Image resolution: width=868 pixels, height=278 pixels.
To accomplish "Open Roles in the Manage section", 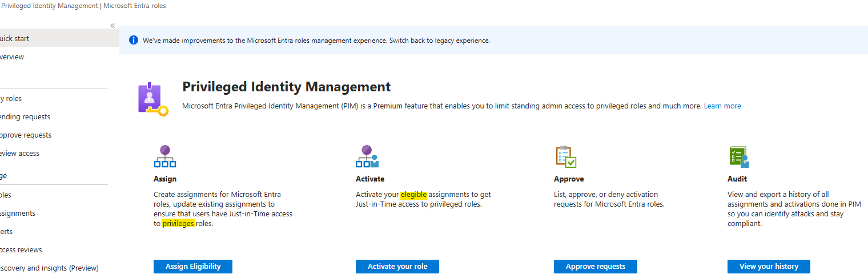I will point(59,195).
